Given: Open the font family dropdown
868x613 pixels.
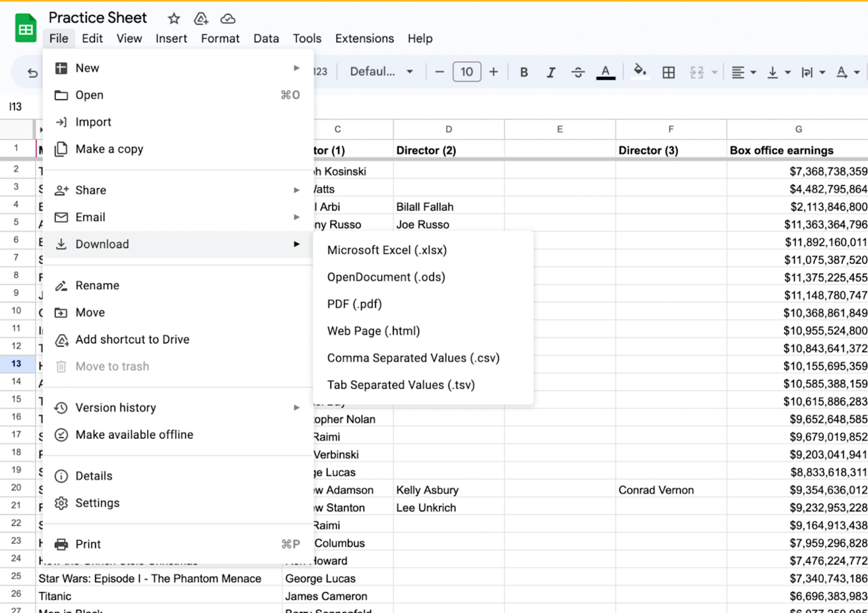Looking at the screenshot, I should pos(381,72).
